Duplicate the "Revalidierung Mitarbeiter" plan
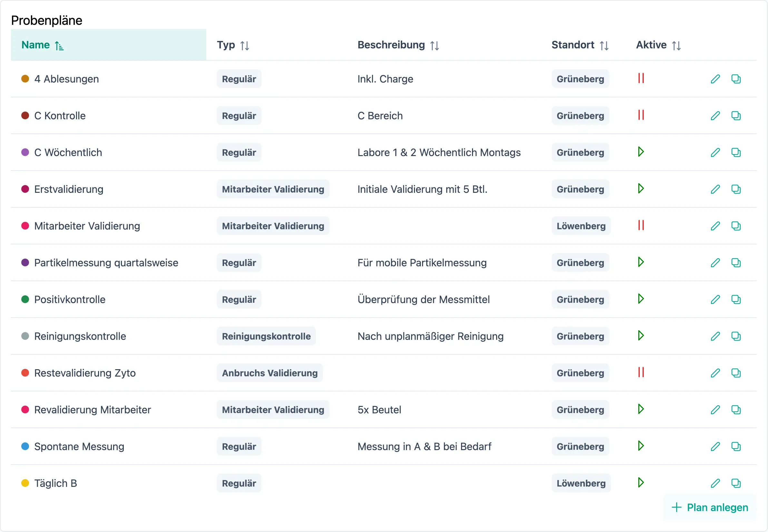The image size is (768, 532). click(736, 410)
